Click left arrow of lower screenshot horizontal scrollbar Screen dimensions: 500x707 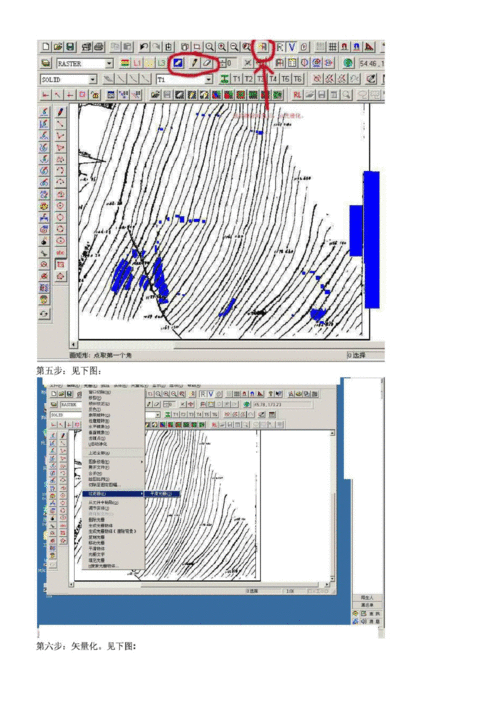point(71,584)
